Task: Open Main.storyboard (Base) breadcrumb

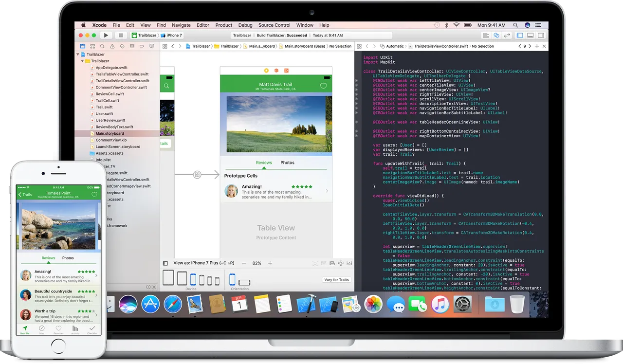Action: coord(302,46)
